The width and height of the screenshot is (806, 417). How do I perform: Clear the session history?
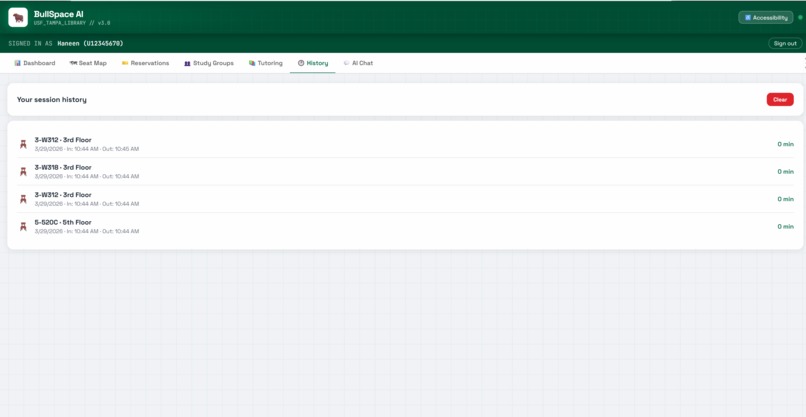pos(780,100)
